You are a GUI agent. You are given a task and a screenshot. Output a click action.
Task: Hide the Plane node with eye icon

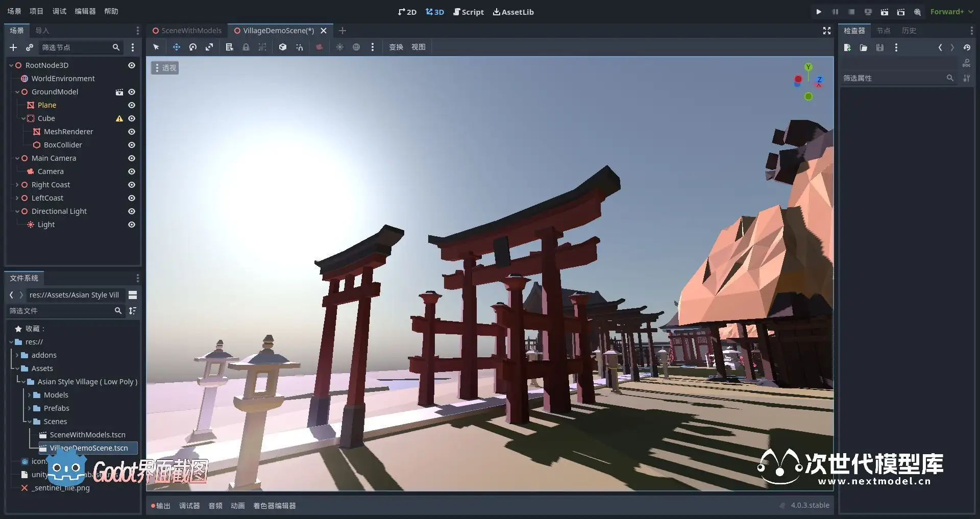coord(132,105)
